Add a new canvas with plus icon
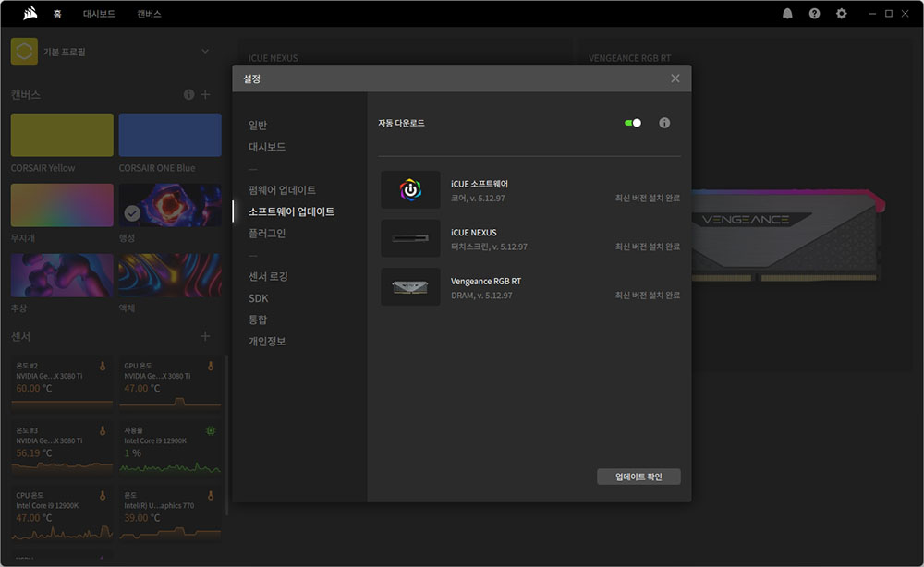924x567 pixels. [x=205, y=94]
